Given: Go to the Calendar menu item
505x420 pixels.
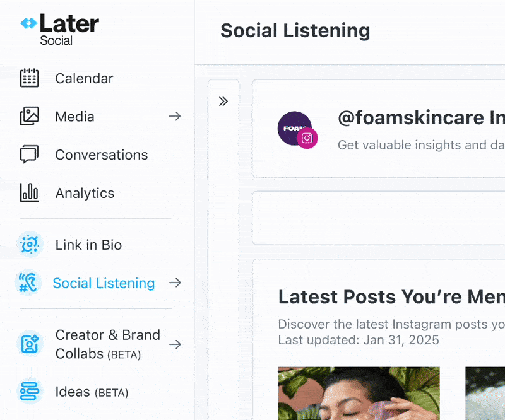Looking at the screenshot, I should click(85, 78).
